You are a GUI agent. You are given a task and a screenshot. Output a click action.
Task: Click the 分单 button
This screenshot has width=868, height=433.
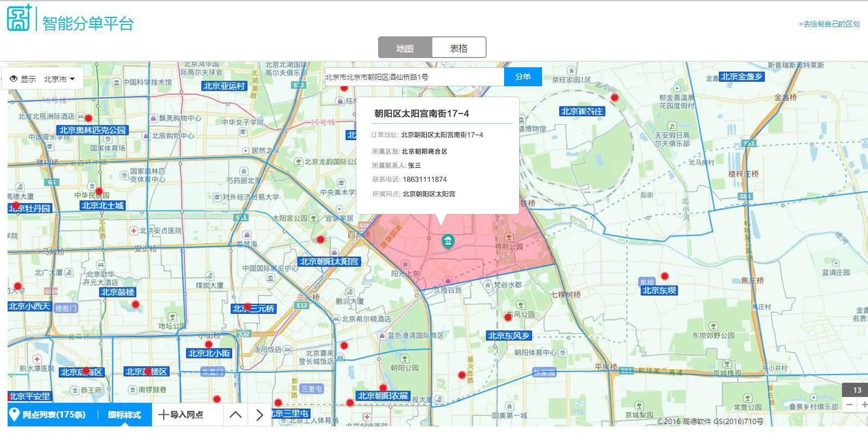523,77
